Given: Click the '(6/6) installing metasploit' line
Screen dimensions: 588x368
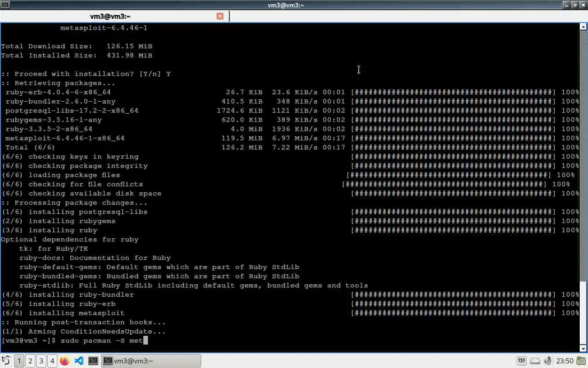Looking at the screenshot, I should 290,313.
